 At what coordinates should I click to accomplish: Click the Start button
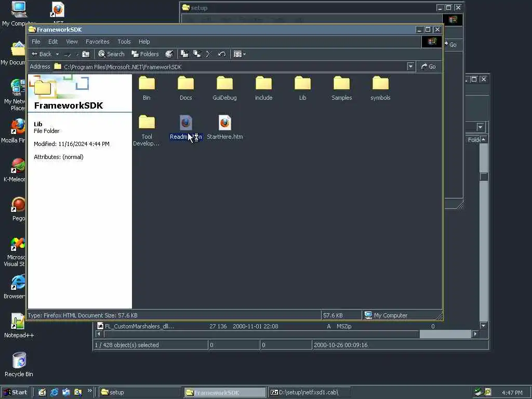coord(16,392)
